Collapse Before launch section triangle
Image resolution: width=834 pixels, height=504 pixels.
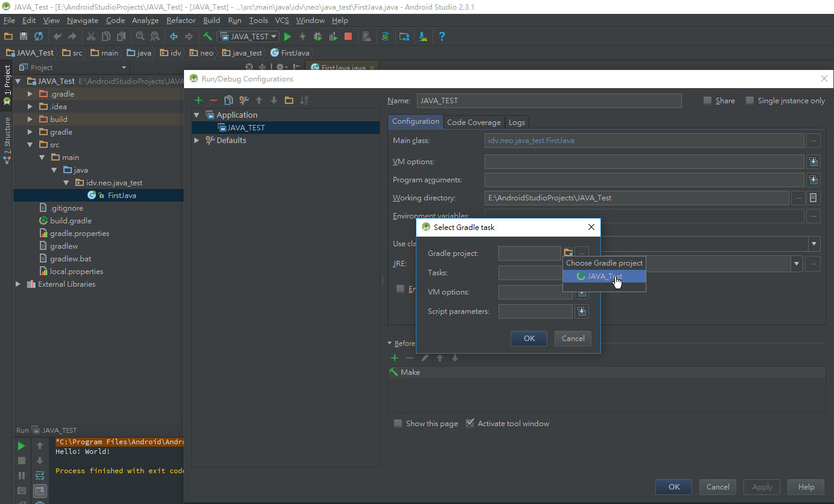coord(390,343)
